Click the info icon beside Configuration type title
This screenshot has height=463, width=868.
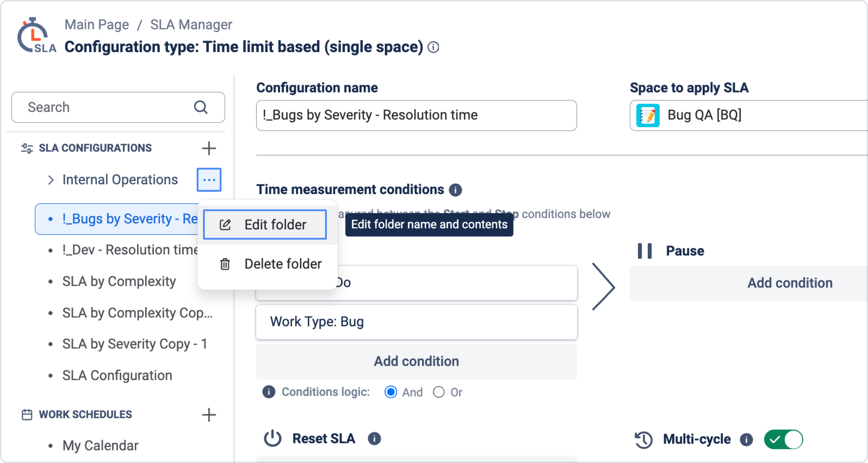(x=433, y=47)
